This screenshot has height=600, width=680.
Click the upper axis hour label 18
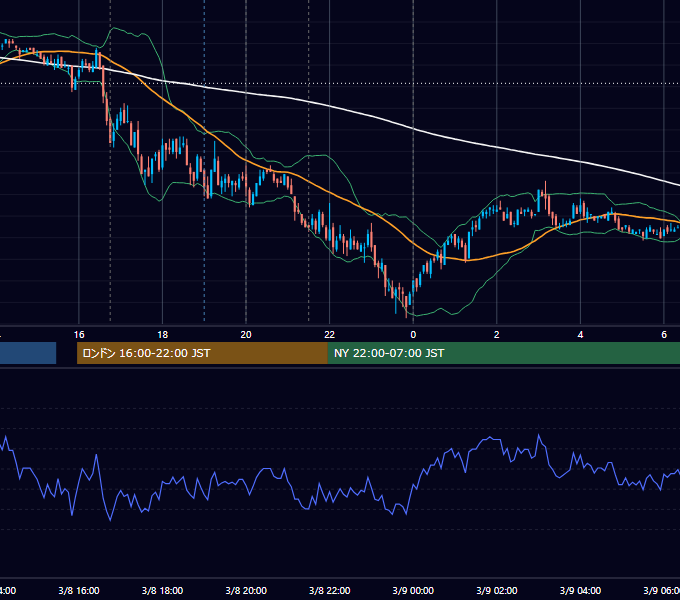(x=163, y=335)
